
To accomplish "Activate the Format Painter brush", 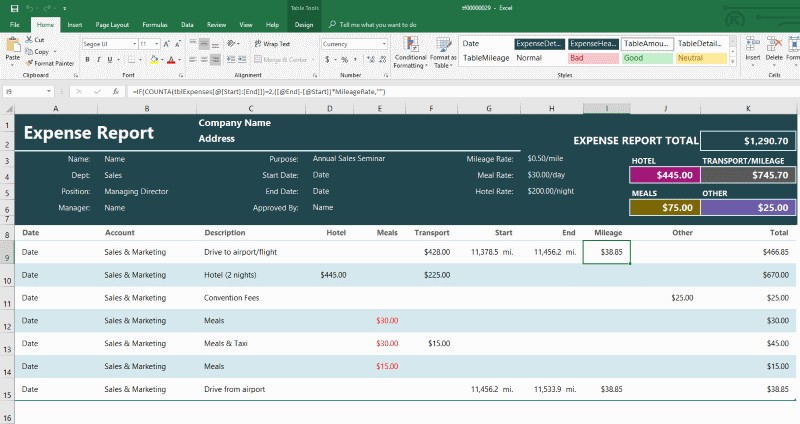I will click(x=29, y=63).
